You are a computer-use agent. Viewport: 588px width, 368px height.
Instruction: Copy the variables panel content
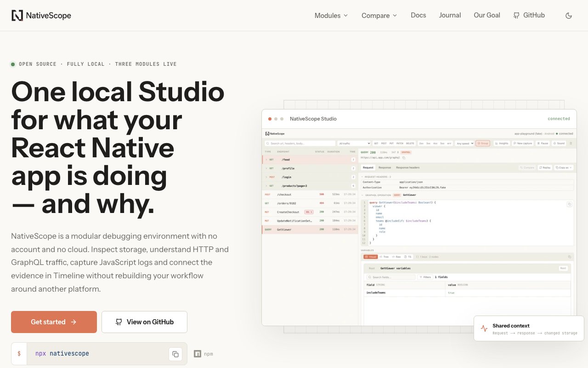click(570, 257)
